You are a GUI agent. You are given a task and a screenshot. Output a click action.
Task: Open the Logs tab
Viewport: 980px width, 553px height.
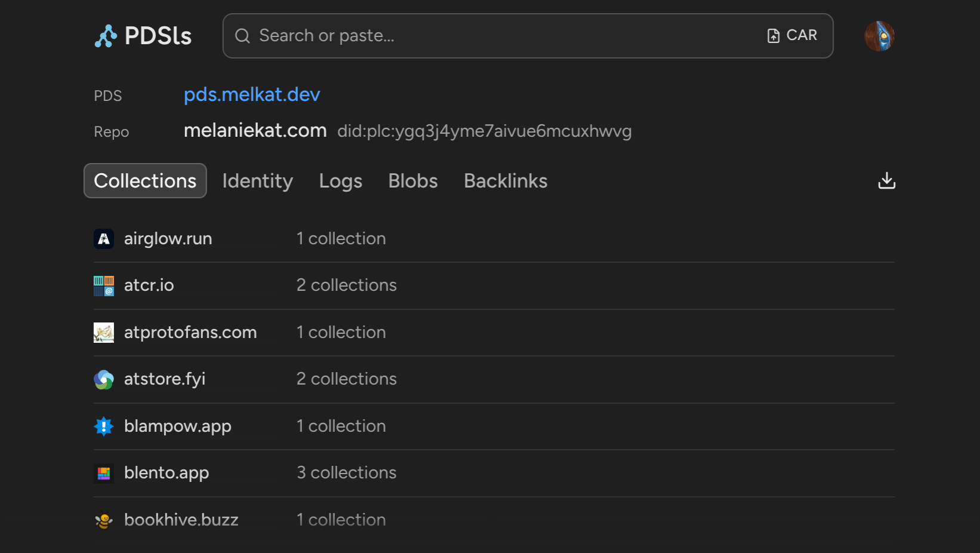(341, 180)
